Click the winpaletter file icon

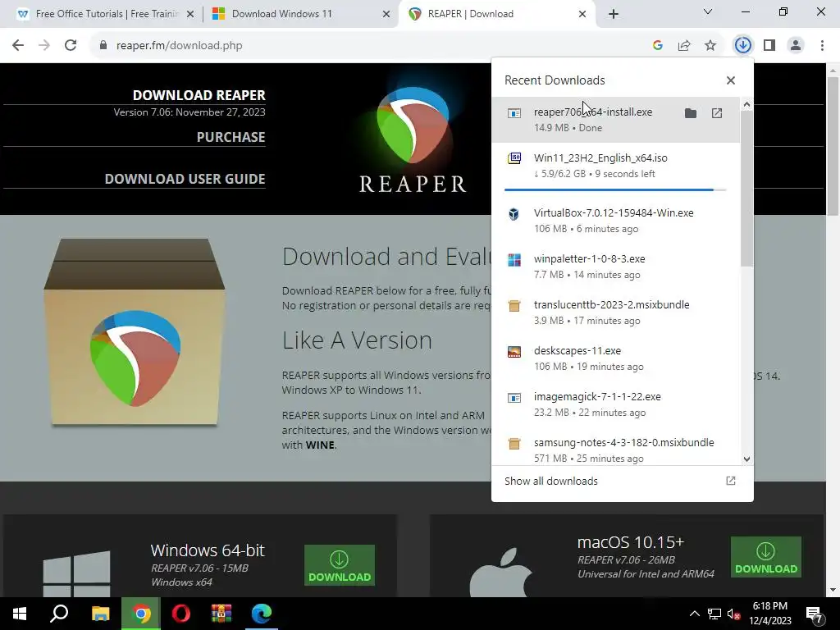pyautogui.click(x=514, y=260)
